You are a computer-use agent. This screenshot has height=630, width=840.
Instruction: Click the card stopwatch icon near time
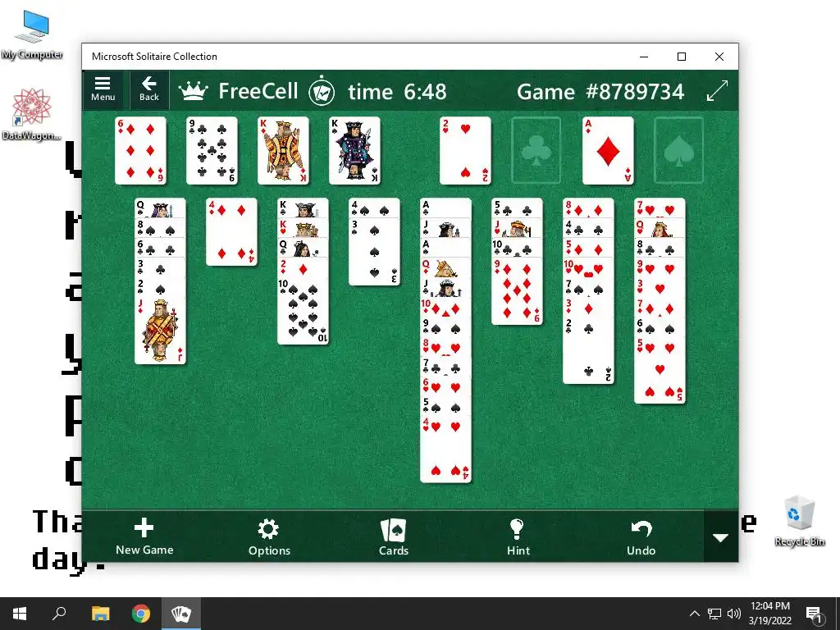tap(322, 92)
